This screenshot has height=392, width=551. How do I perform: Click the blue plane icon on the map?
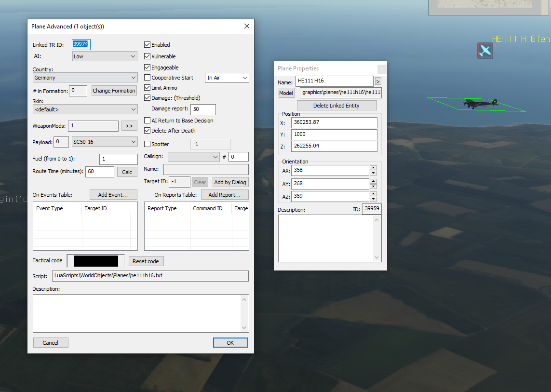coord(485,51)
